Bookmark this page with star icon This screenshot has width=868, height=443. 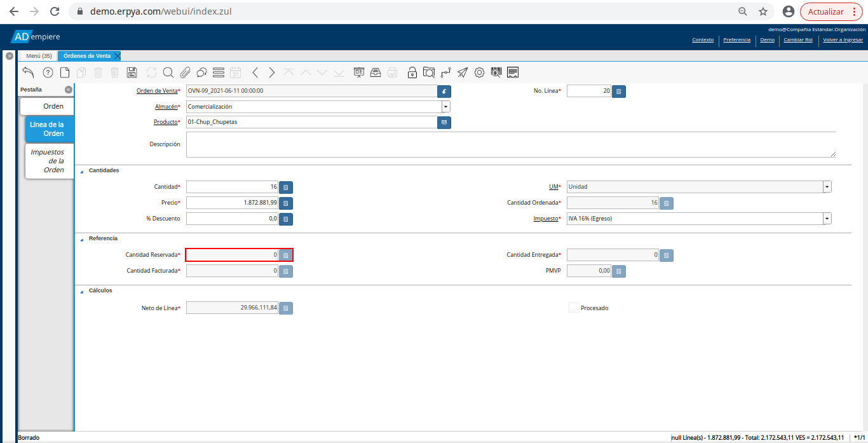[x=763, y=11]
